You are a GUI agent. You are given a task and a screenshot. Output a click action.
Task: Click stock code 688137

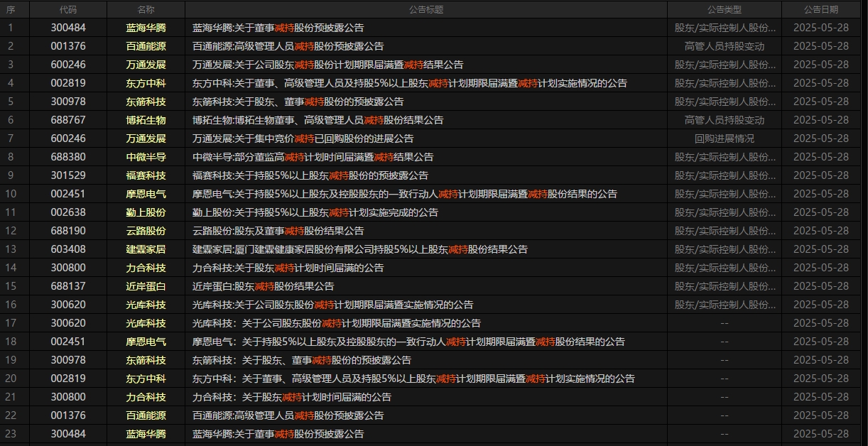(x=68, y=286)
